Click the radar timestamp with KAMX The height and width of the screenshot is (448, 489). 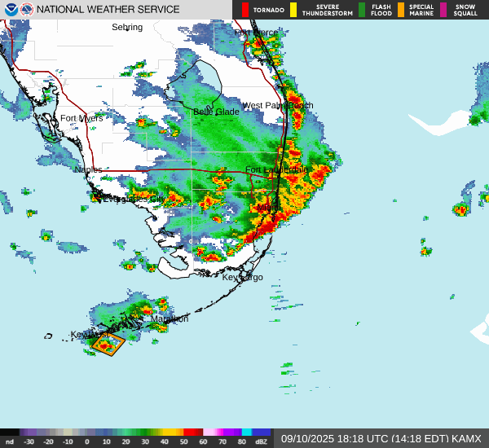point(381,438)
